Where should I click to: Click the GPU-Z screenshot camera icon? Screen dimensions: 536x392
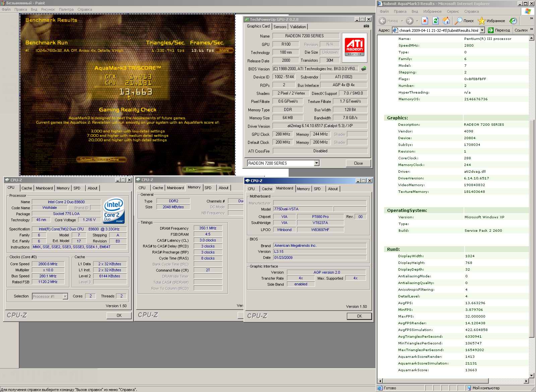tap(366, 26)
